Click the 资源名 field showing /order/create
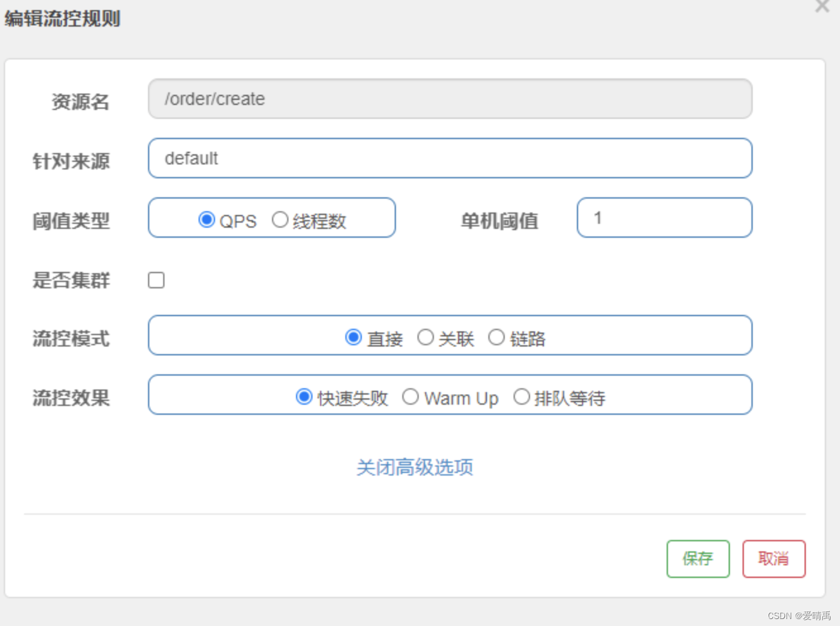 (x=450, y=99)
